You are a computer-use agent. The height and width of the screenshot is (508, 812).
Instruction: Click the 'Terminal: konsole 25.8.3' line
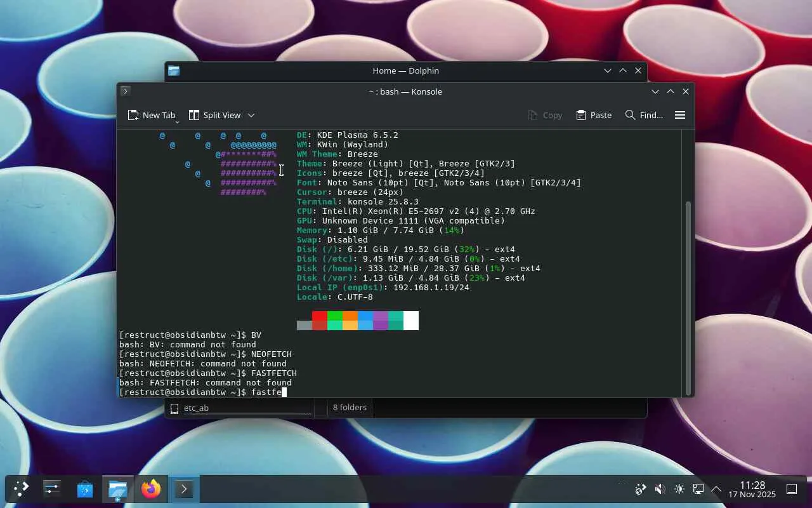pos(358,202)
